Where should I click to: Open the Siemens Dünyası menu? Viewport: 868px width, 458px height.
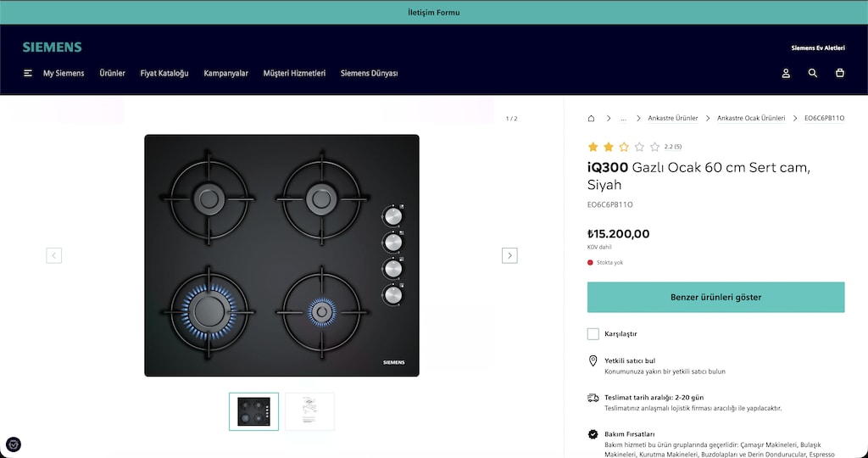[x=370, y=73]
